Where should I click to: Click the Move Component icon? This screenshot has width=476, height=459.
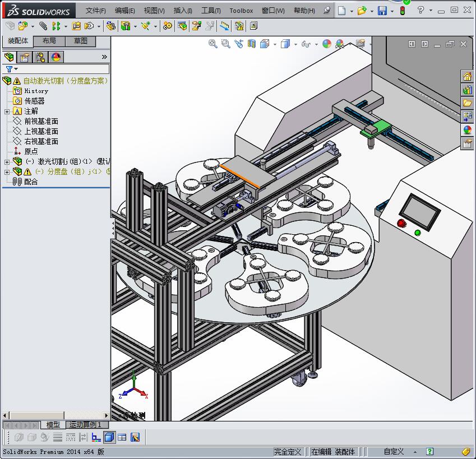(x=89, y=26)
